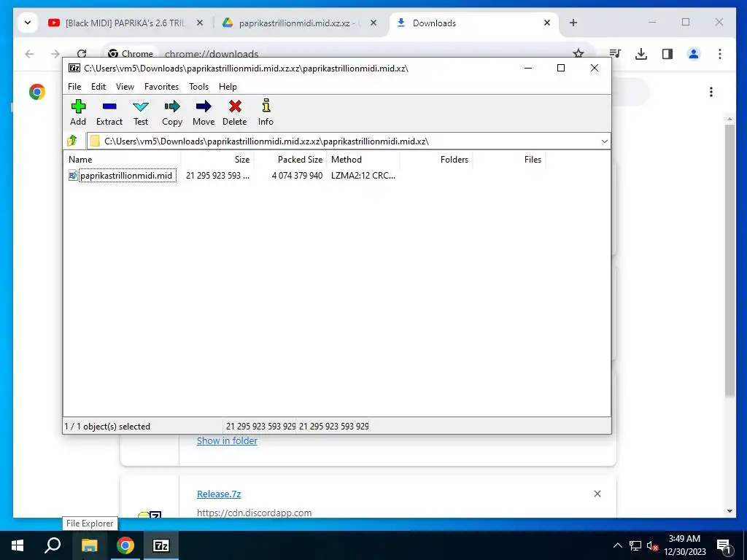The height and width of the screenshot is (560, 747).
Task: Show hidden system tray icons
Action: [617, 545]
